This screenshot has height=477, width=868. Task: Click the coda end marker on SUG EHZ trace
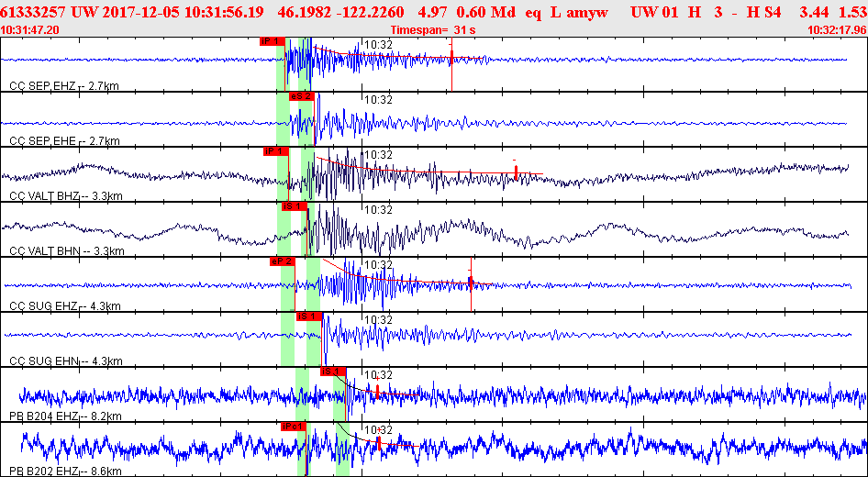(x=471, y=281)
